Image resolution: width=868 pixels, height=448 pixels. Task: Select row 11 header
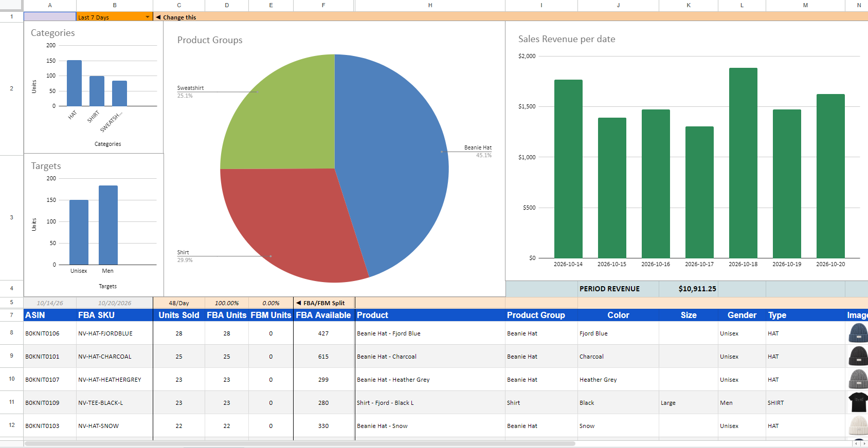[11, 402]
